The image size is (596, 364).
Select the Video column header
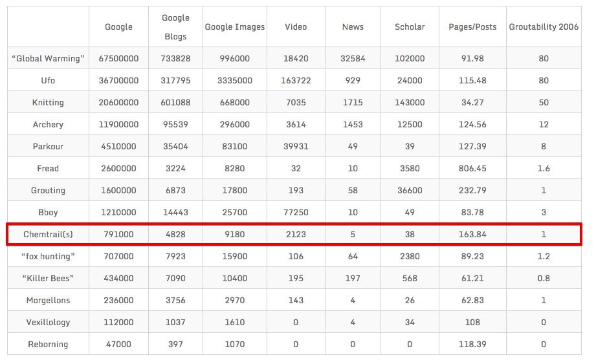click(x=296, y=27)
